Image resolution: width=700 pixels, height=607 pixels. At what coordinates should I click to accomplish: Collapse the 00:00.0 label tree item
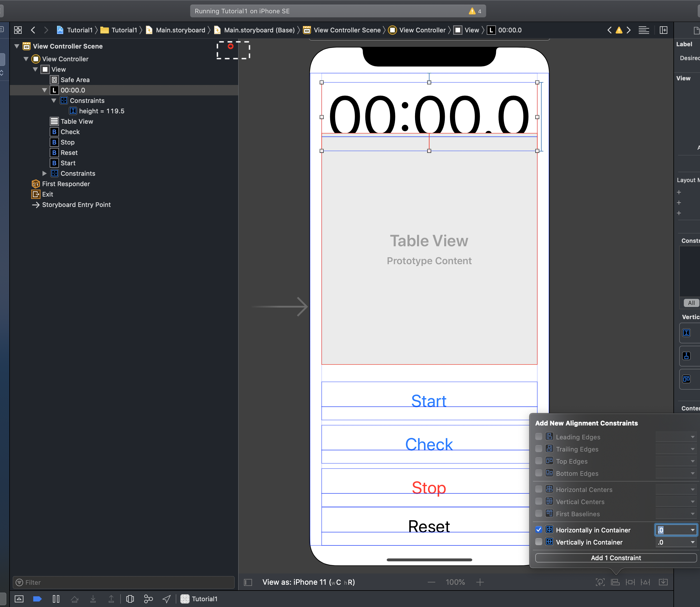click(44, 90)
